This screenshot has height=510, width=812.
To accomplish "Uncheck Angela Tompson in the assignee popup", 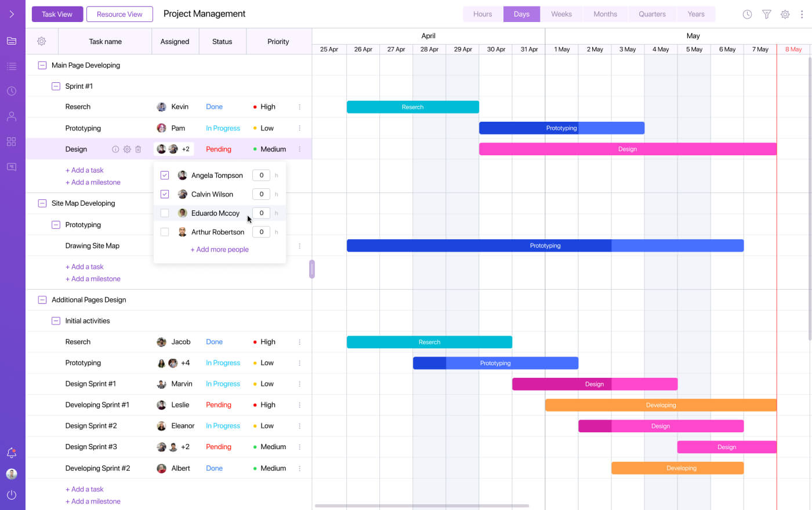I will [164, 175].
